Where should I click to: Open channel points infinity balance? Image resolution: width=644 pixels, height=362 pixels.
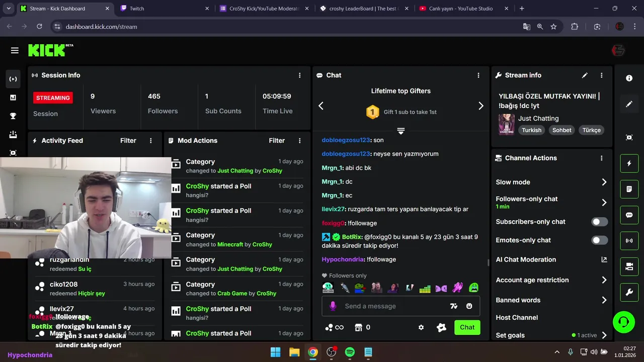tap(334, 327)
